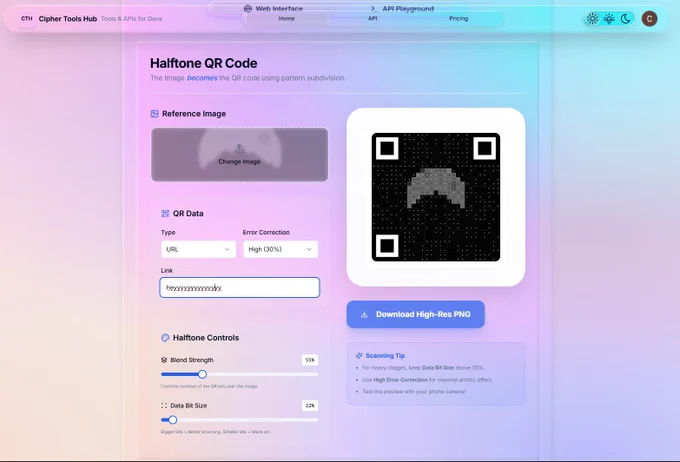Click the Data Bit Size icon
Screen dimensions: 680x462
[164, 405]
